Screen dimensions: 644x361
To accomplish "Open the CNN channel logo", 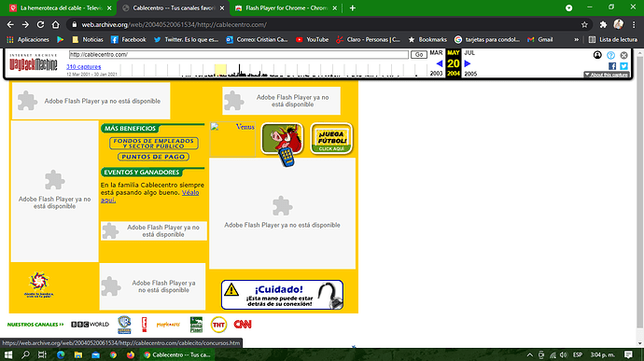I will point(243,325).
